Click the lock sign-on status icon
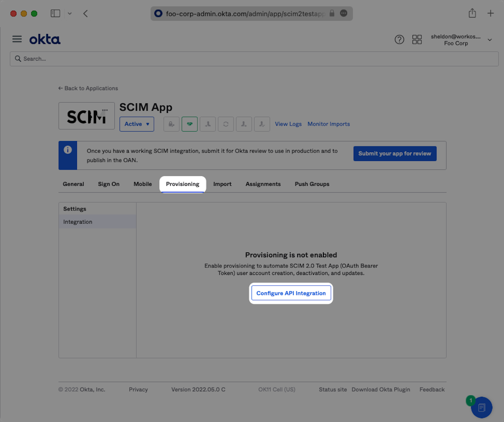Screen dimensions: 504x422 pos(171,124)
